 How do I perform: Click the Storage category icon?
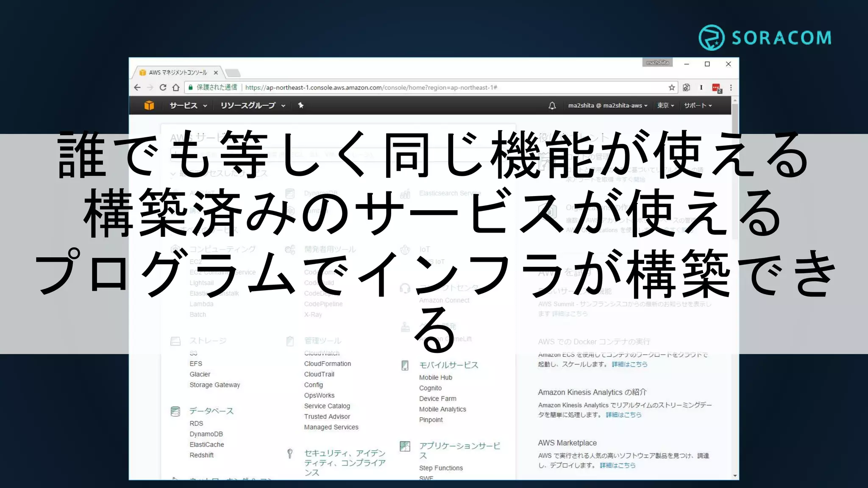coord(175,341)
